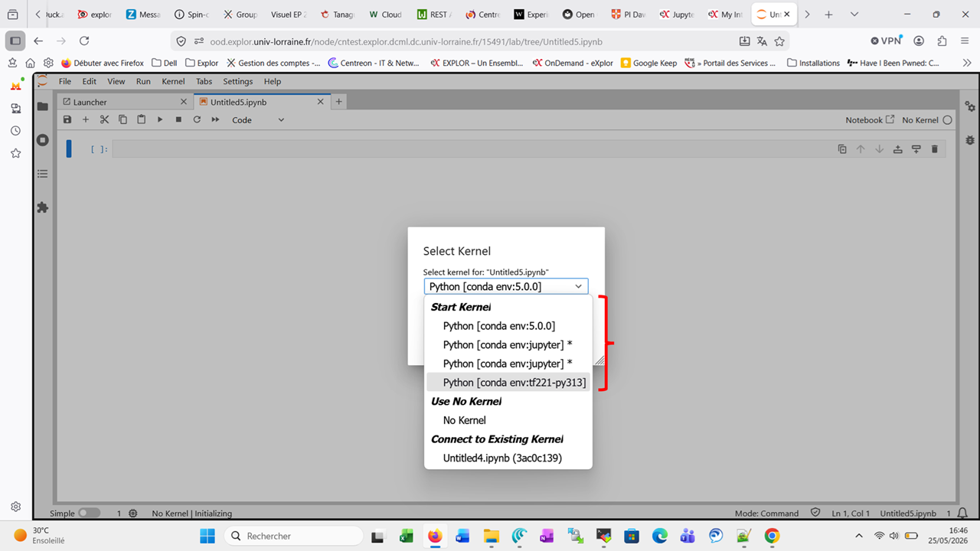Screen dimensions: 980x551
Task: Go back to the previous browser page
Action: click(38, 41)
